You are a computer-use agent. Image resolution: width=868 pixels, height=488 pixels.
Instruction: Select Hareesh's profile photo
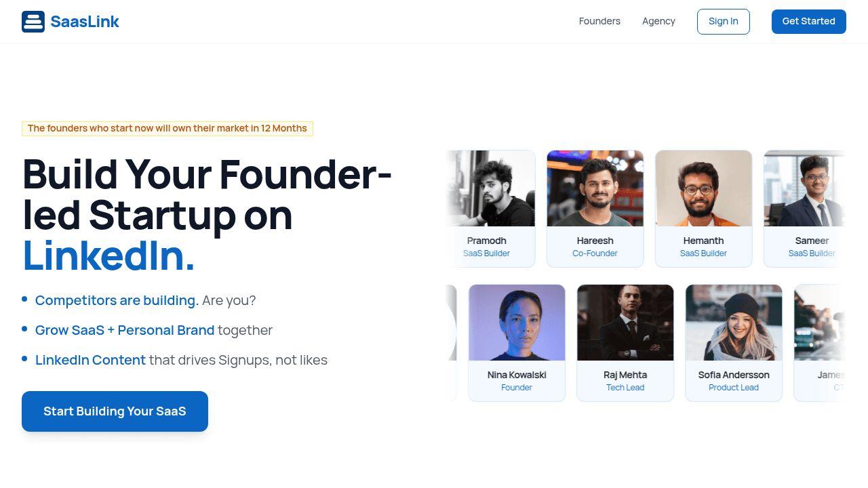[x=595, y=188]
